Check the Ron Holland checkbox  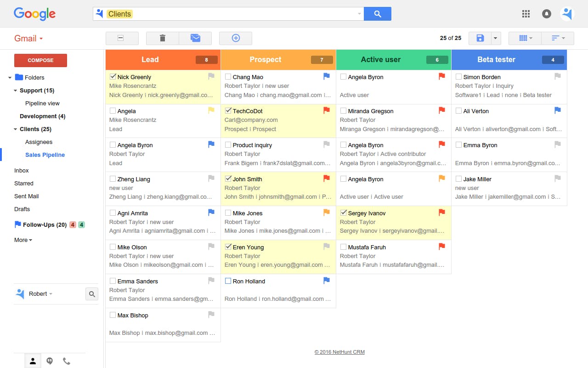click(228, 281)
